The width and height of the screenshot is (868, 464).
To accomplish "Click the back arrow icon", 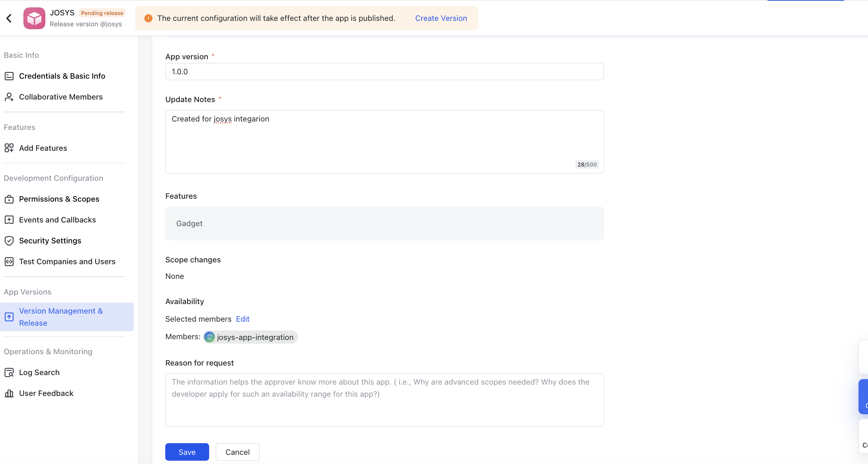I will [x=9, y=18].
